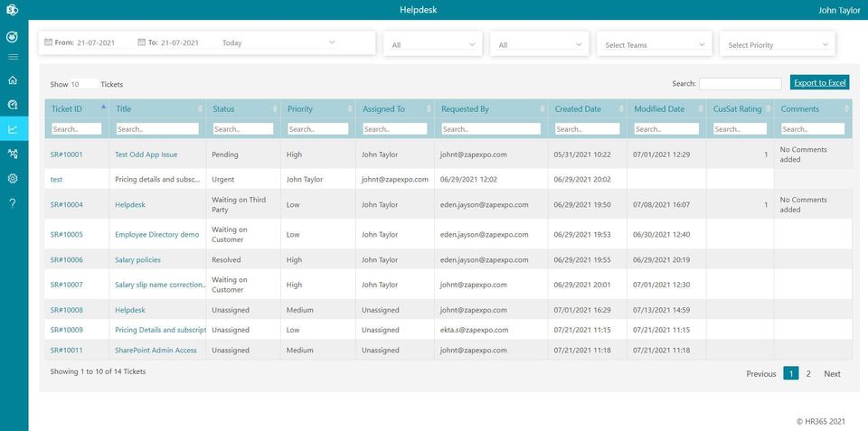This screenshot has height=431, width=868.
Task: Open the From date calendar icon
Action: (48, 42)
